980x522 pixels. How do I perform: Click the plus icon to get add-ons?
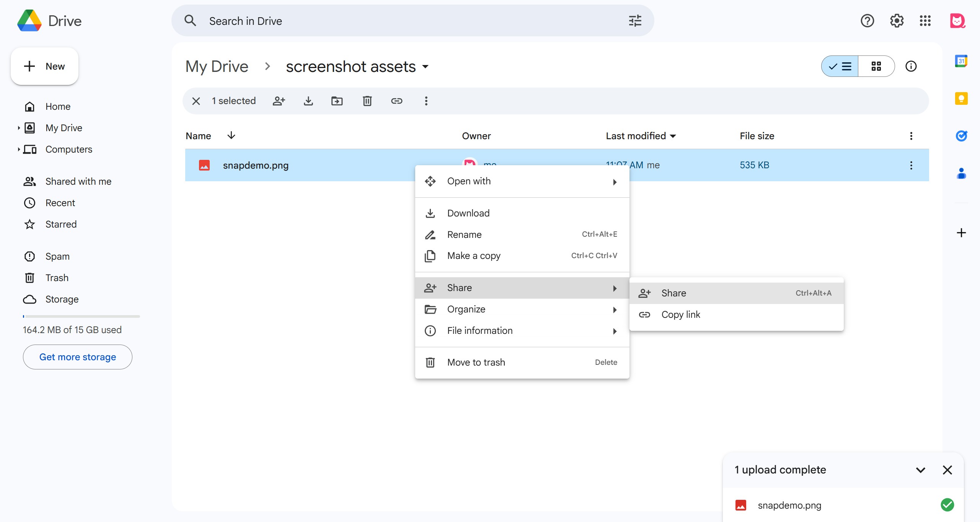pos(961,233)
